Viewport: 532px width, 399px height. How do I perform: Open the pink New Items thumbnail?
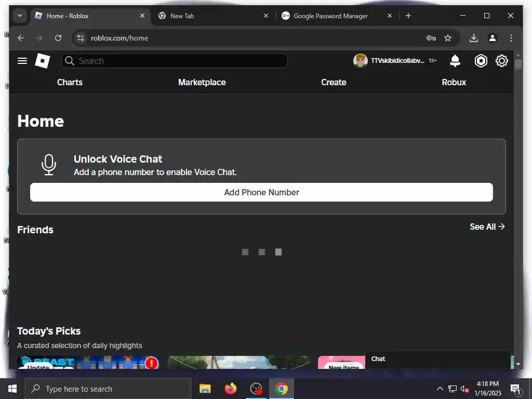341,362
